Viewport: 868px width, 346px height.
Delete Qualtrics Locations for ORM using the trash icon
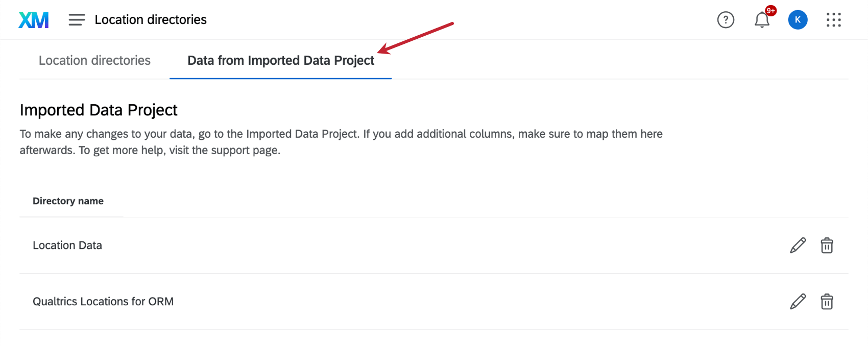827,301
